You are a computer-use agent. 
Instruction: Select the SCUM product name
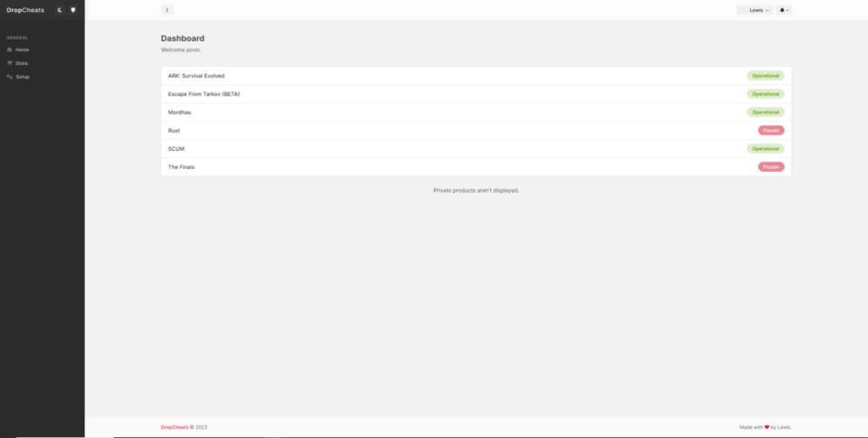[x=176, y=149]
